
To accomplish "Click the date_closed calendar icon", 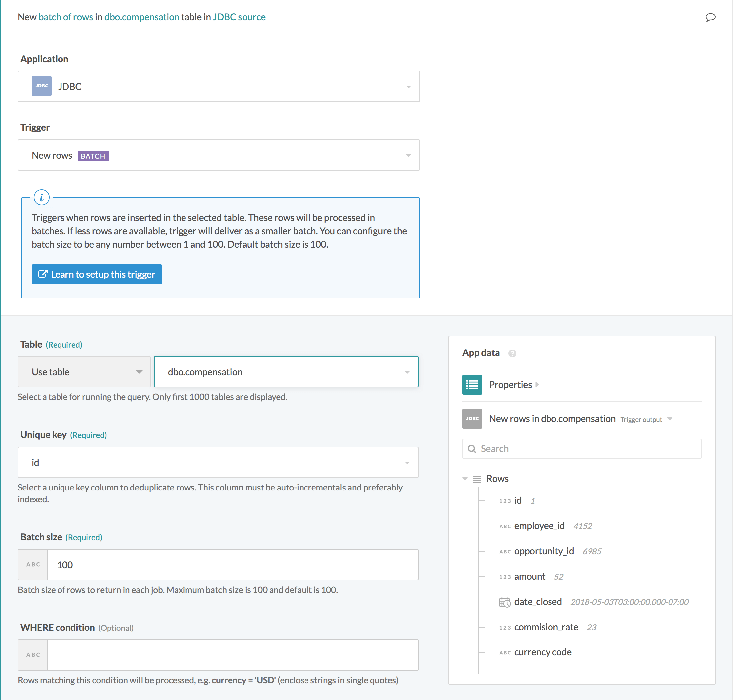I will 504,602.
